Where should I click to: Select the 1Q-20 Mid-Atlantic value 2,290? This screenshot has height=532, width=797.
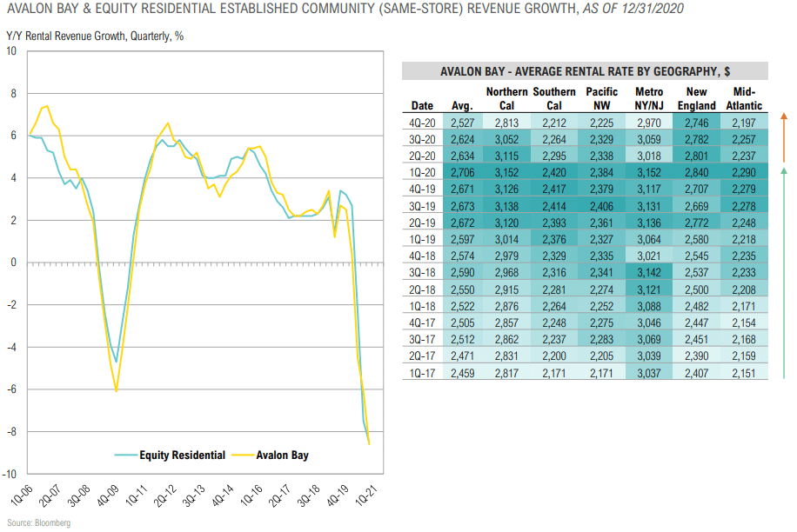(x=744, y=173)
